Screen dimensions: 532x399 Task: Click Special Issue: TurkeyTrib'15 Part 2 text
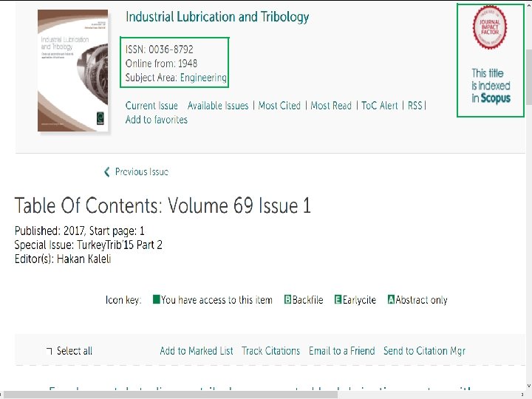[88, 245]
